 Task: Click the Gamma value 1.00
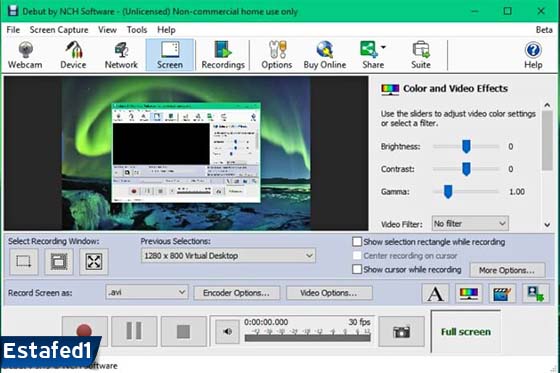point(517,192)
